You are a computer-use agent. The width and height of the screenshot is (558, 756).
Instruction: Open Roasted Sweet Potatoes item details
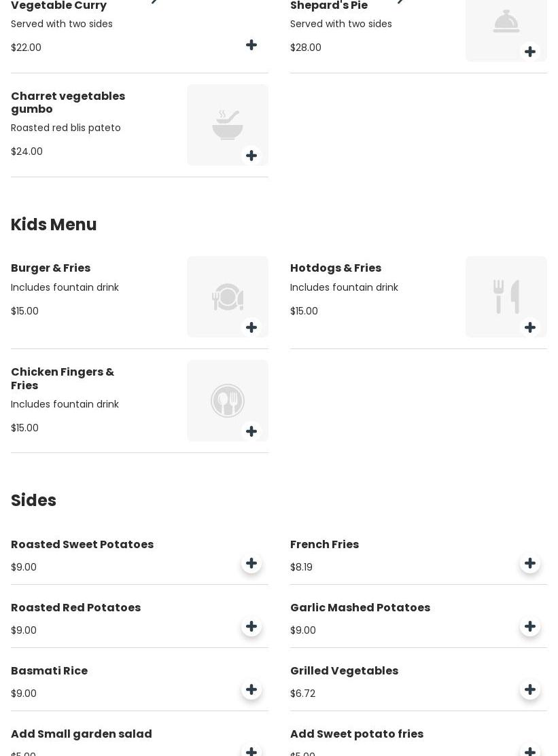pos(82,545)
